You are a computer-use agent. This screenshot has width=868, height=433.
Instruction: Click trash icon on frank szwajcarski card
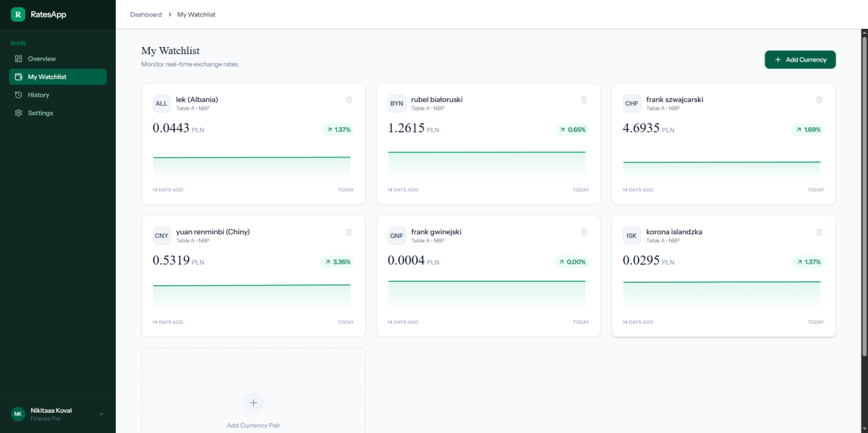point(819,100)
